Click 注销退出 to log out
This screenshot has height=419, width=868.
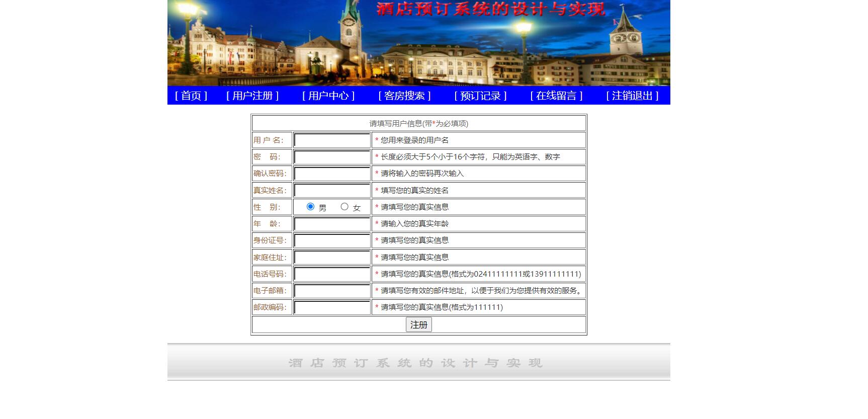pyautogui.click(x=632, y=96)
